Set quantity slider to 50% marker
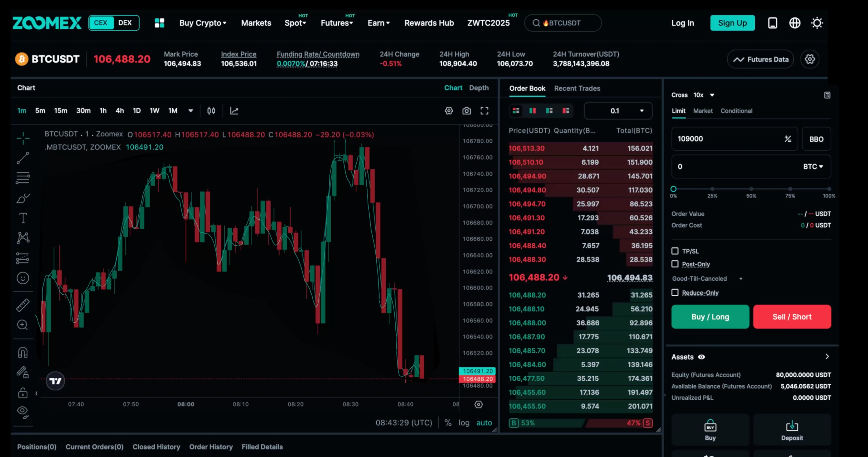The width and height of the screenshot is (868, 457). [x=751, y=189]
